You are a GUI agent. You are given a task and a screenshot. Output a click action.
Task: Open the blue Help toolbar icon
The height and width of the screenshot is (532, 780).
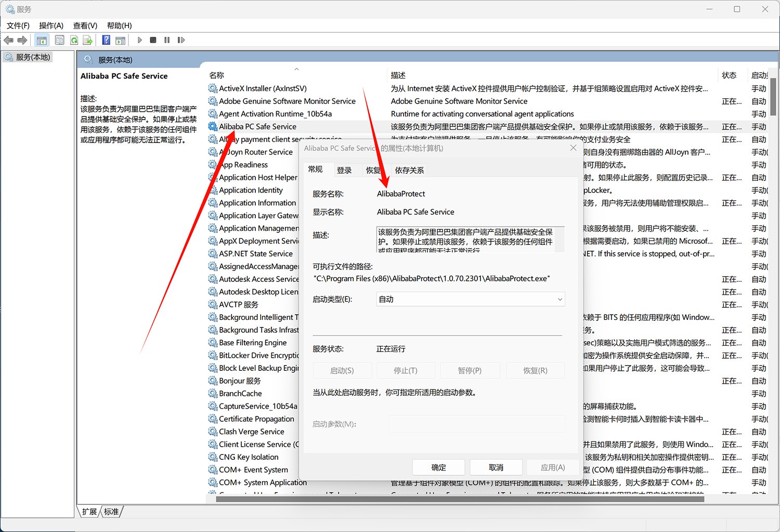(106, 40)
